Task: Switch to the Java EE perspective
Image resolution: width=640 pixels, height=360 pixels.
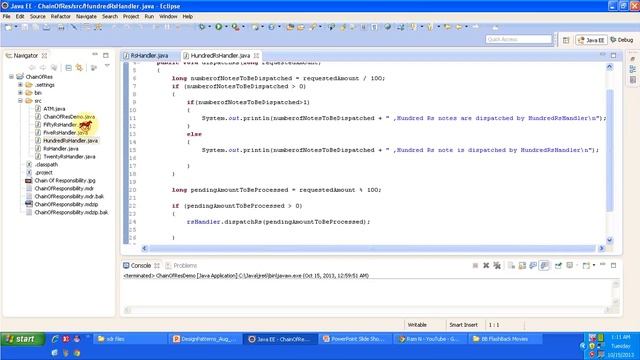Action: coord(591,40)
